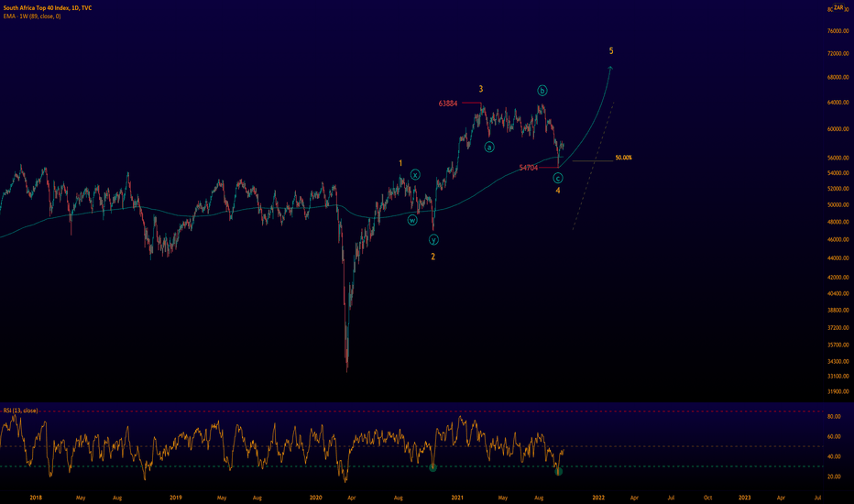Click 2022 on the time axis
Image resolution: width=854 pixels, height=504 pixels.
(598, 498)
